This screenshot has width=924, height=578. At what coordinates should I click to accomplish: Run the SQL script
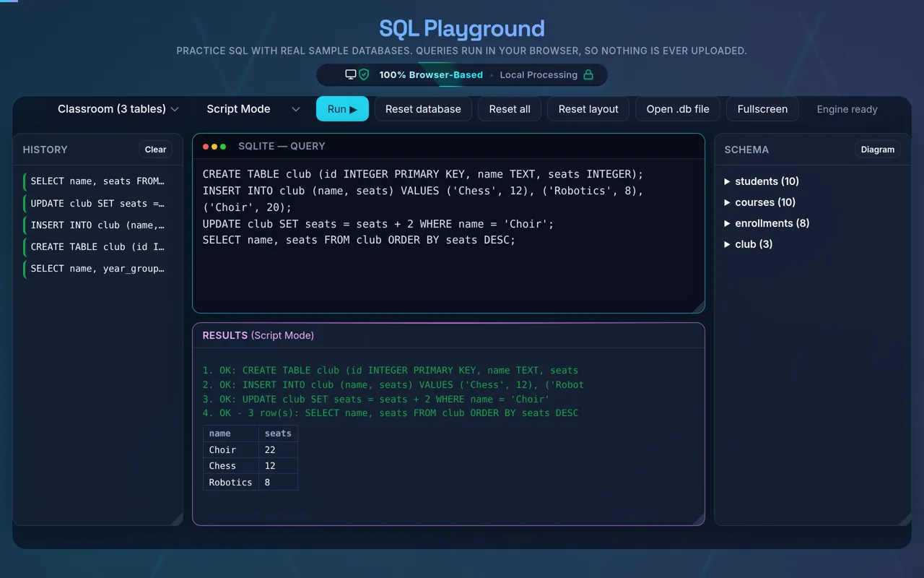(x=342, y=109)
